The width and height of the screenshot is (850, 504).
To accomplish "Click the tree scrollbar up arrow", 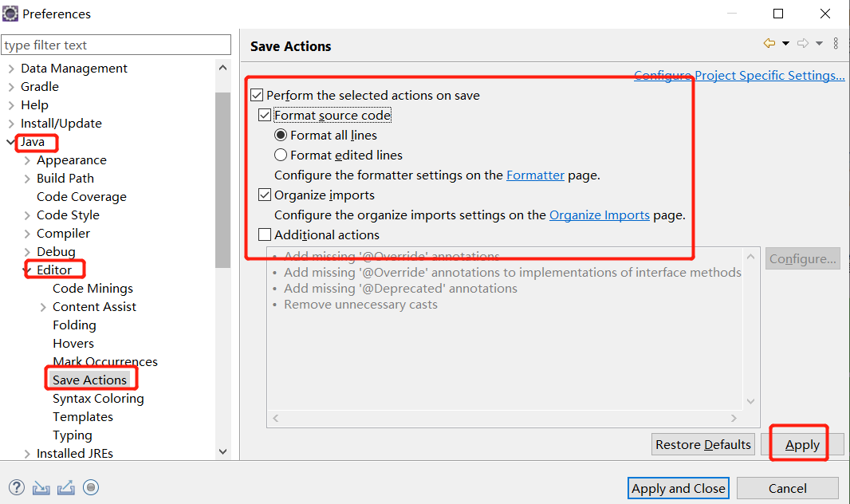I will [x=222, y=68].
